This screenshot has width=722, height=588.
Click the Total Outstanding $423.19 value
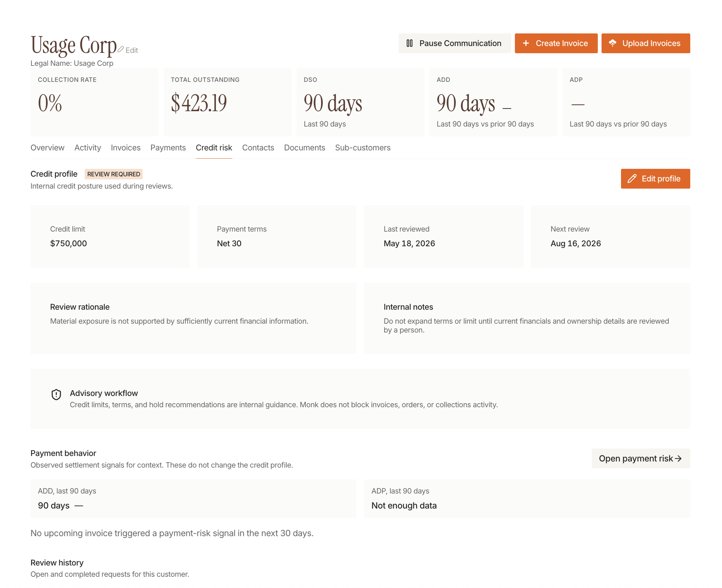click(x=199, y=103)
